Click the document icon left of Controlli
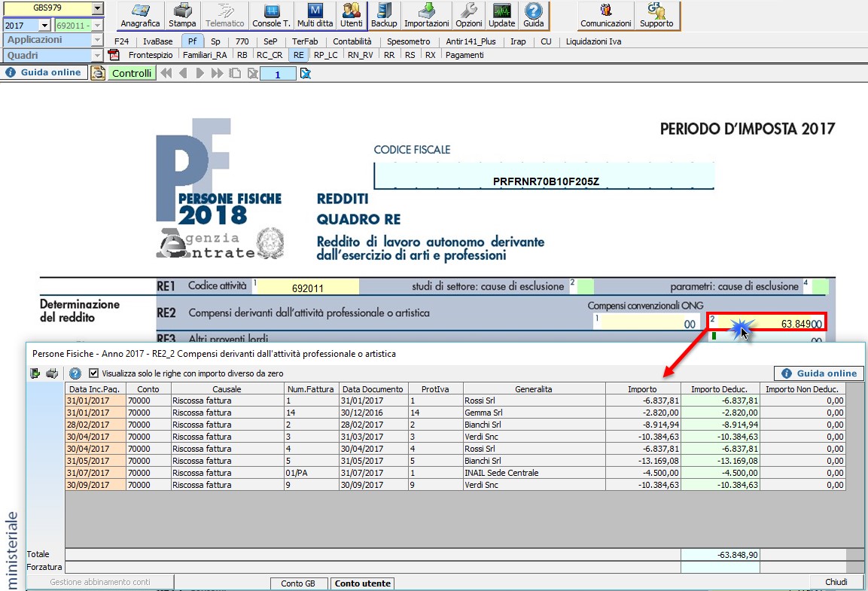The image size is (868, 591). click(98, 73)
